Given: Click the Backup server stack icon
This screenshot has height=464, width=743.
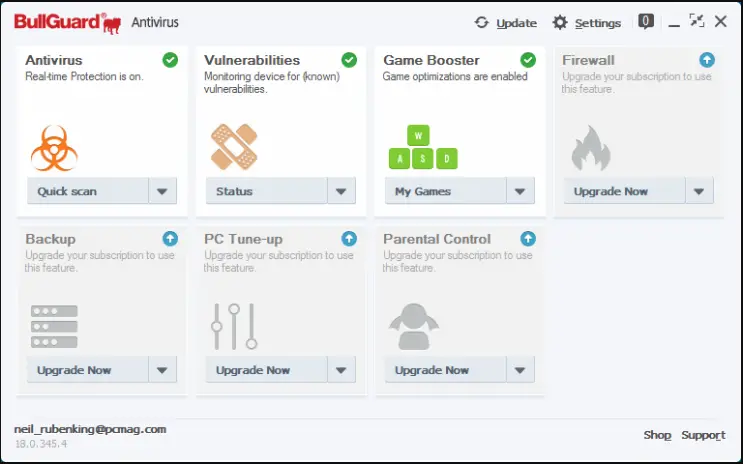Looking at the screenshot, I should pos(54,326).
